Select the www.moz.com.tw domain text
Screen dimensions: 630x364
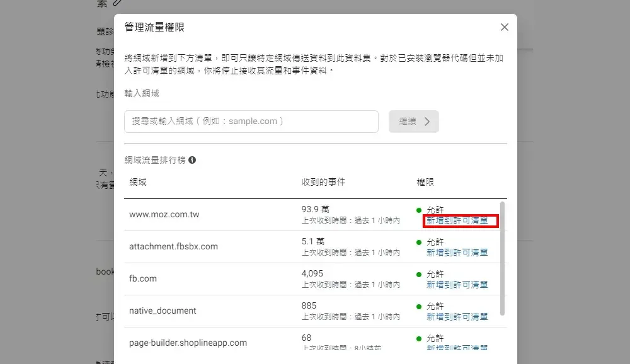coord(164,215)
